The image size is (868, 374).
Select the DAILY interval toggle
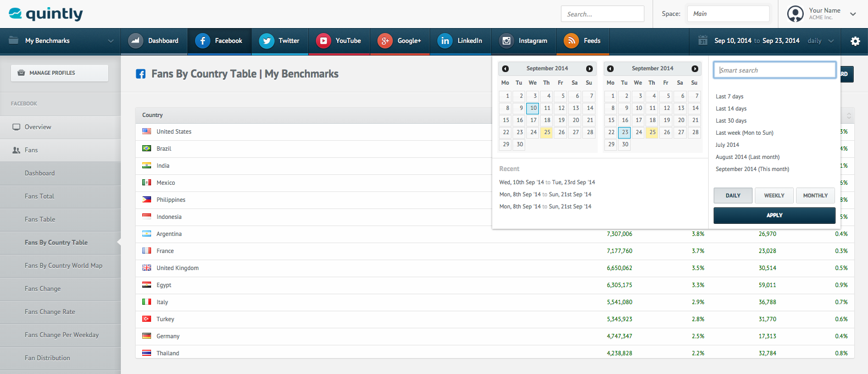(x=733, y=195)
